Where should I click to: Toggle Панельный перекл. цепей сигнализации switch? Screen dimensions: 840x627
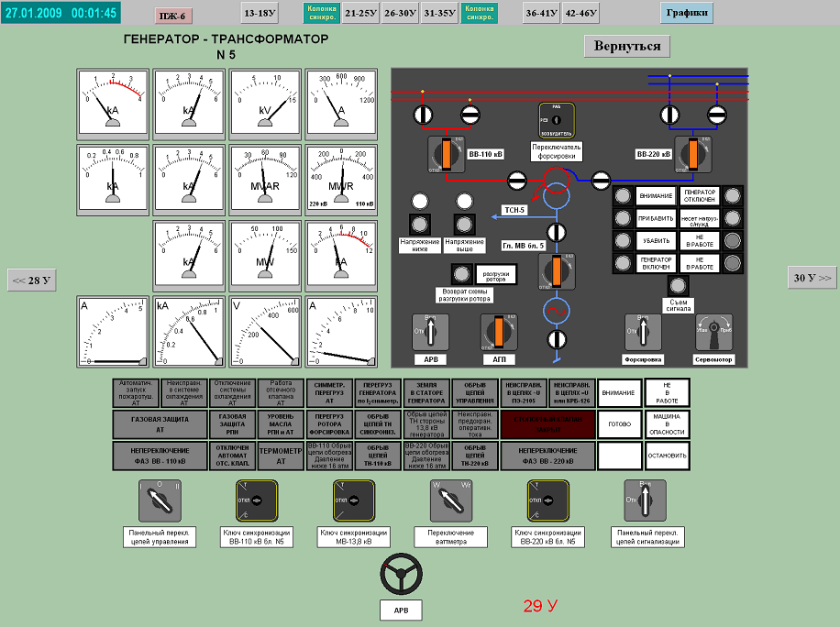(644, 500)
